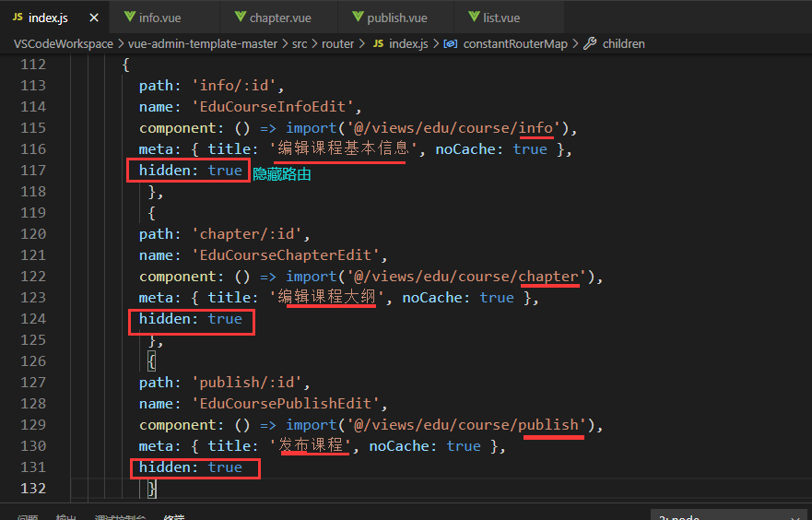
Task: Open the index.js breadcrumb file item
Action: tap(401, 44)
